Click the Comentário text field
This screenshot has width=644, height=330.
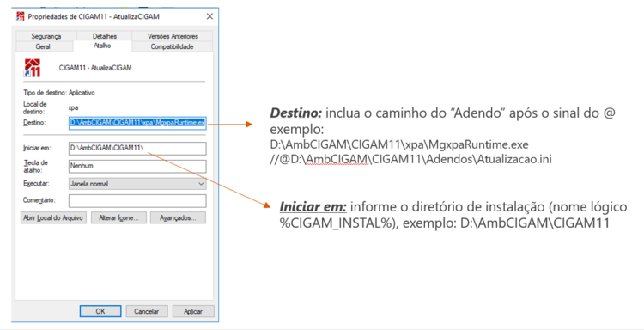click(x=137, y=200)
